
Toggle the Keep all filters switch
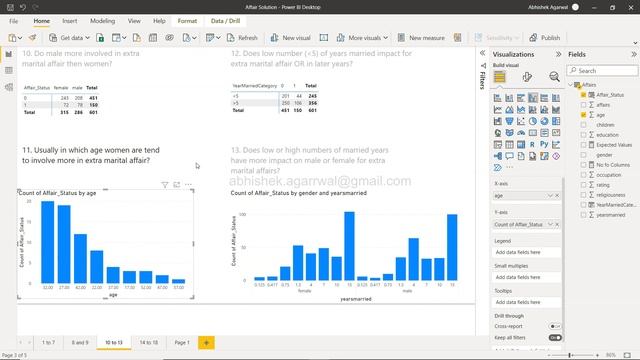[555, 338]
